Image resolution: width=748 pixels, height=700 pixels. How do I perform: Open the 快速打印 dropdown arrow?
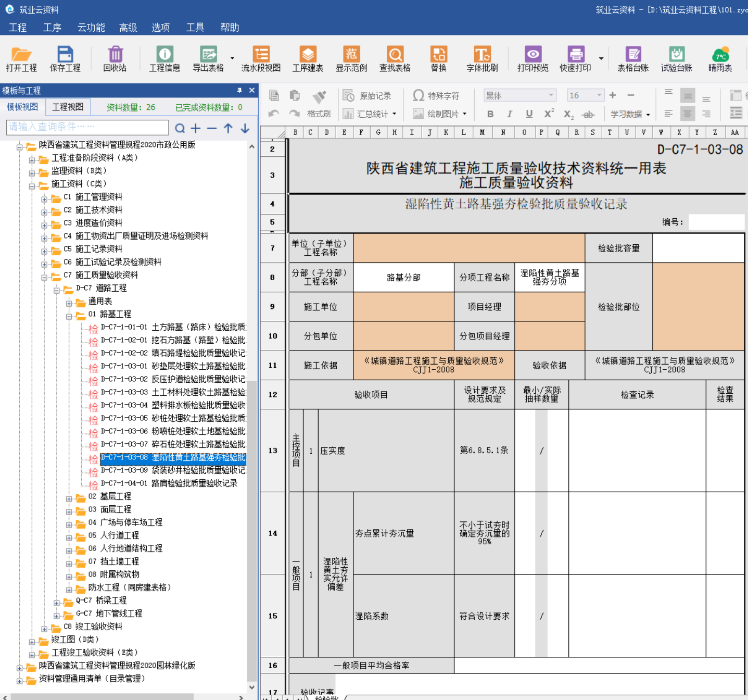(x=601, y=58)
